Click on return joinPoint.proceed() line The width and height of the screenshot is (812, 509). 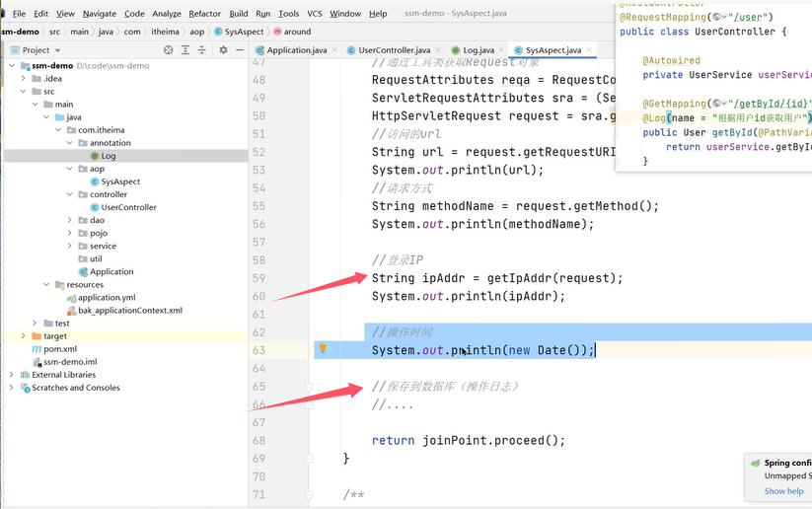point(468,441)
